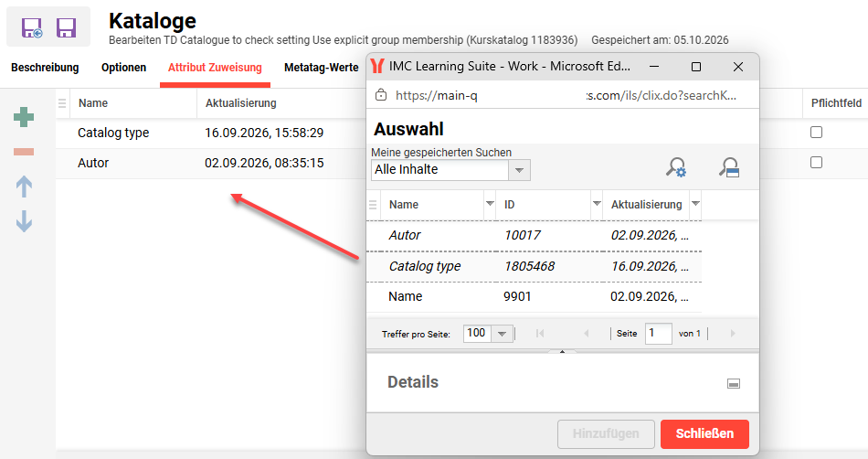Click the Pflichtfeld column header

pos(836,103)
